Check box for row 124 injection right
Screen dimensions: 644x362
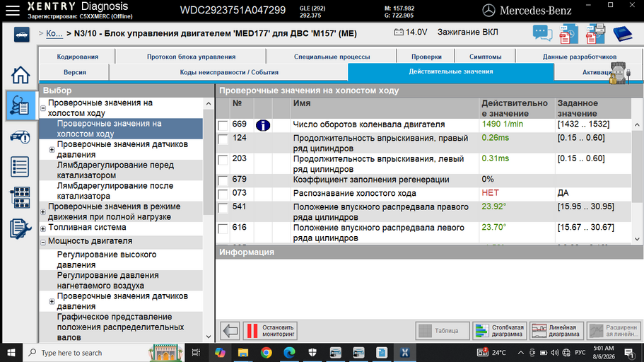point(223,139)
